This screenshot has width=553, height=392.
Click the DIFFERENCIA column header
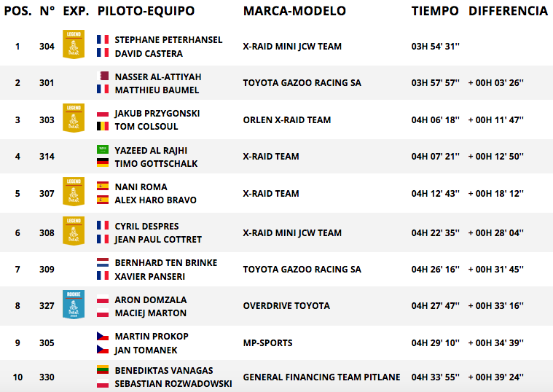(509, 11)
